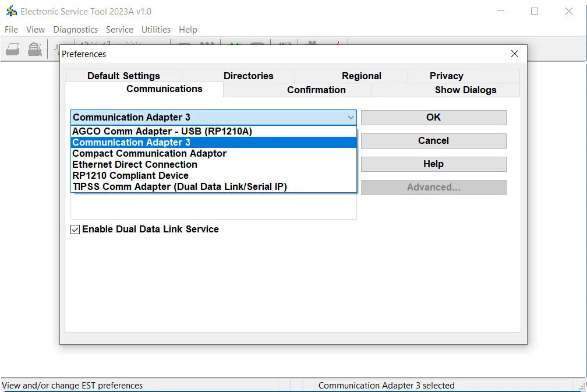This screenshot has width=587, height=392.
Task: Open the Privacy tab
Action: [x=446, y=76]
